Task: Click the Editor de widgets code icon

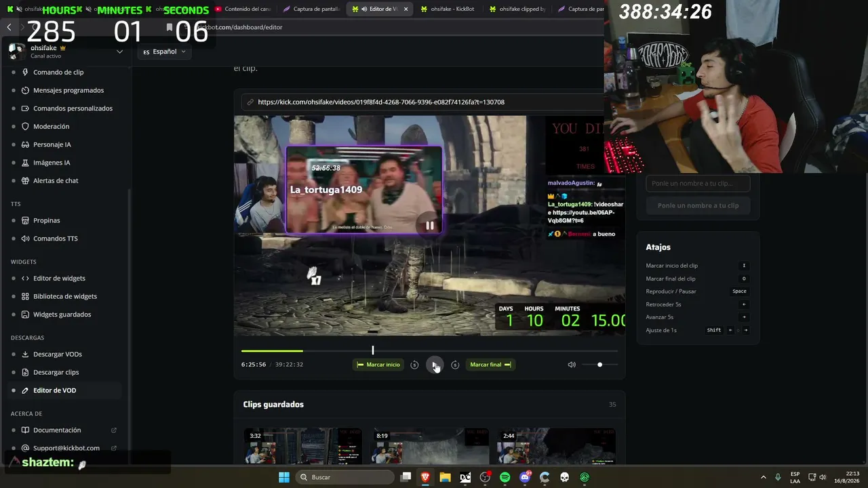Action: pyautogui.click(x=25, y=278)
